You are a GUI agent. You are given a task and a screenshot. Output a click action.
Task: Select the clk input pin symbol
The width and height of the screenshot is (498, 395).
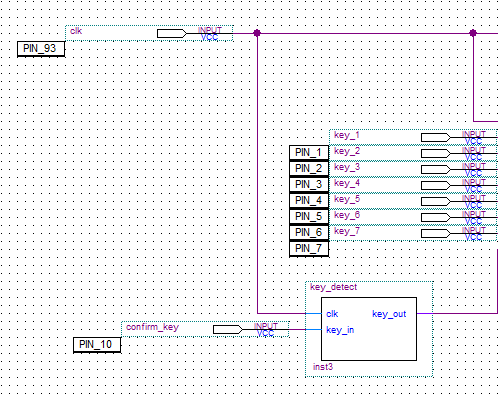coord(172,33)
